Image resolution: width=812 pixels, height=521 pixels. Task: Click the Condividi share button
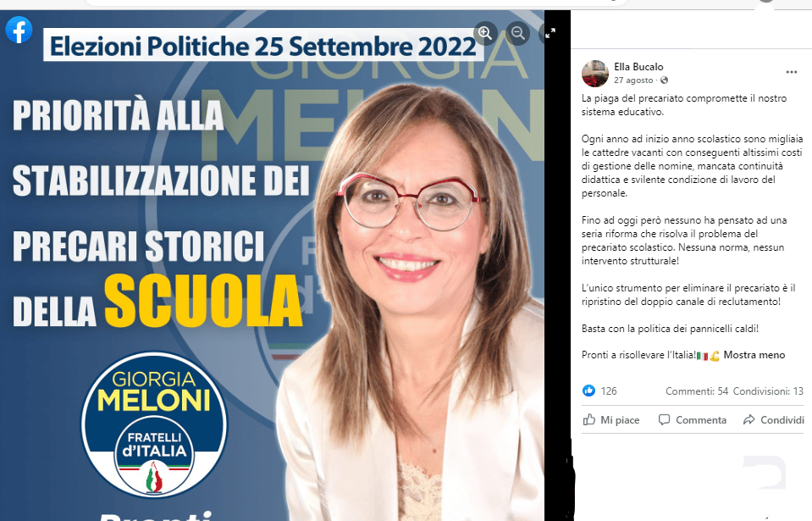pyautogui.click(x=774, y=420)
